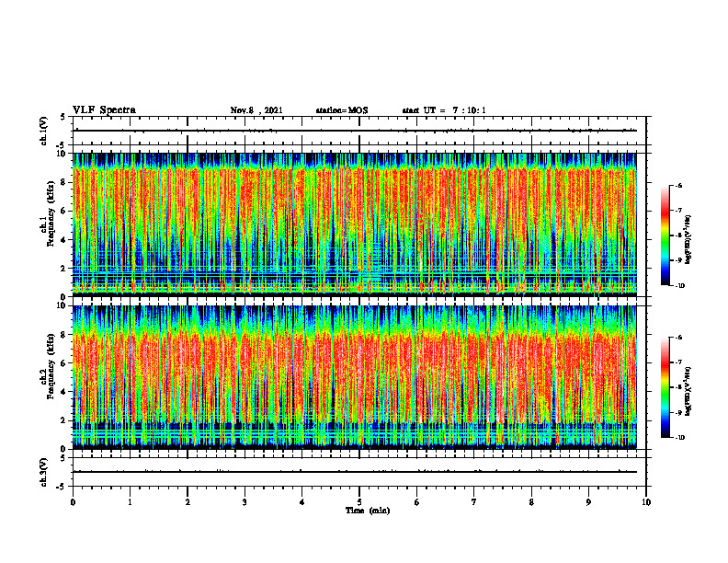Click the "Time (min)" x-axis label
Image resolution: width=728 pixels, height=563 pixels.
click(x=368, y=511)
